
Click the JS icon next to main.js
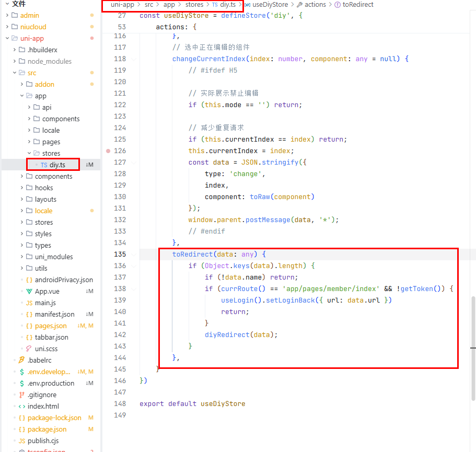[x=29, y=303]
